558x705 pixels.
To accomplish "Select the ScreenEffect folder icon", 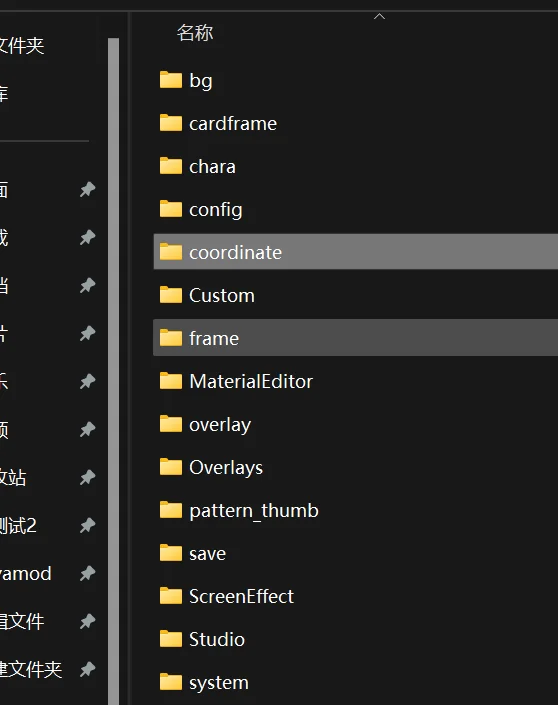I will (171, 596).
